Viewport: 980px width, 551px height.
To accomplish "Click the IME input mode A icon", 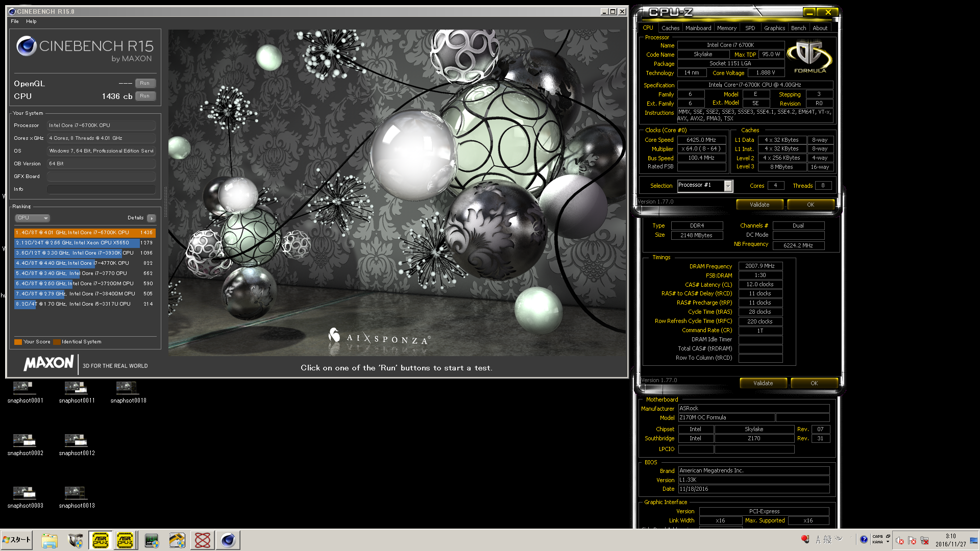I will tap(818, 540).
